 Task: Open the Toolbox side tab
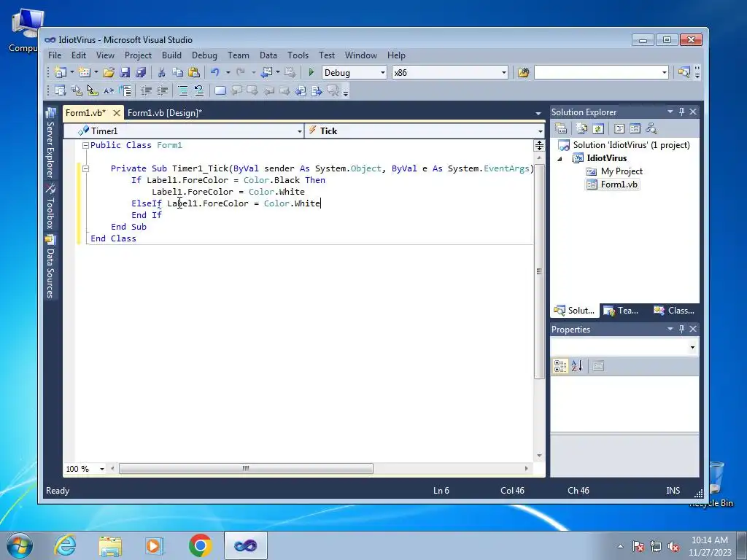click(x=50, y=206)
